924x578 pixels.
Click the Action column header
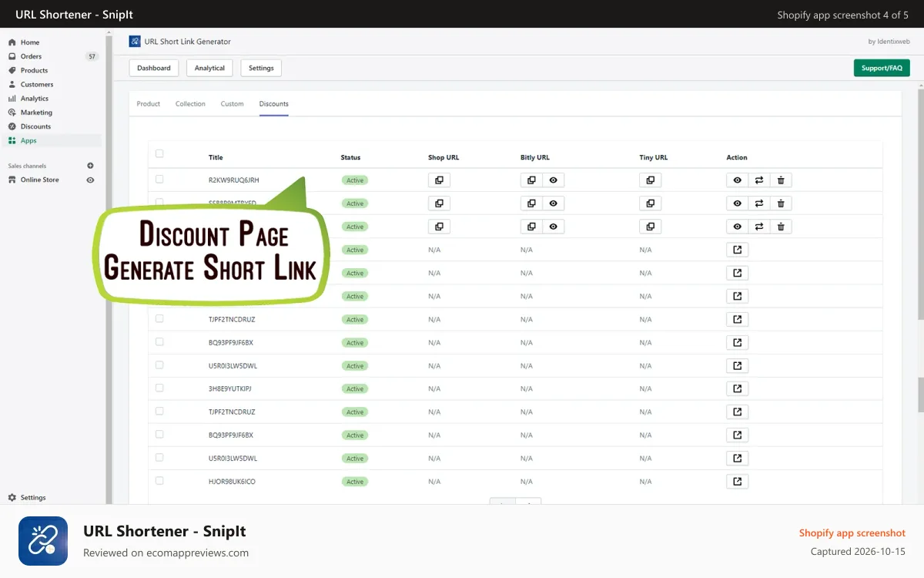point(737,157)
